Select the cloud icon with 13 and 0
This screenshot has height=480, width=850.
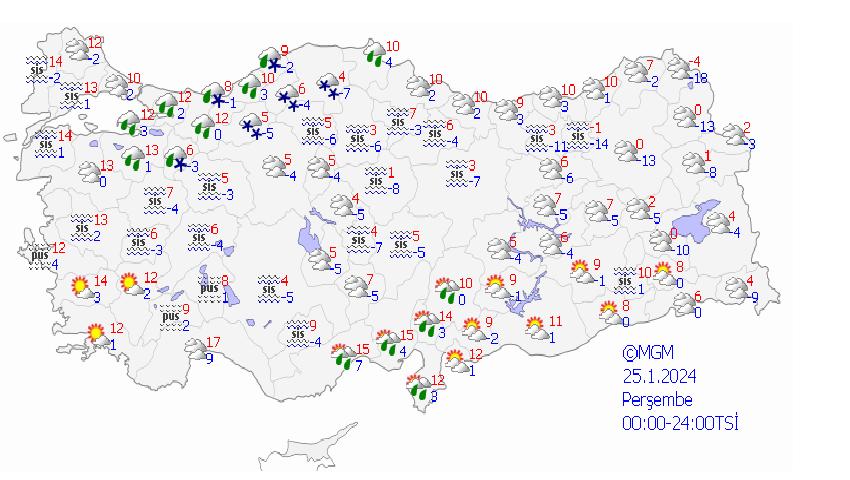point(89,172)
